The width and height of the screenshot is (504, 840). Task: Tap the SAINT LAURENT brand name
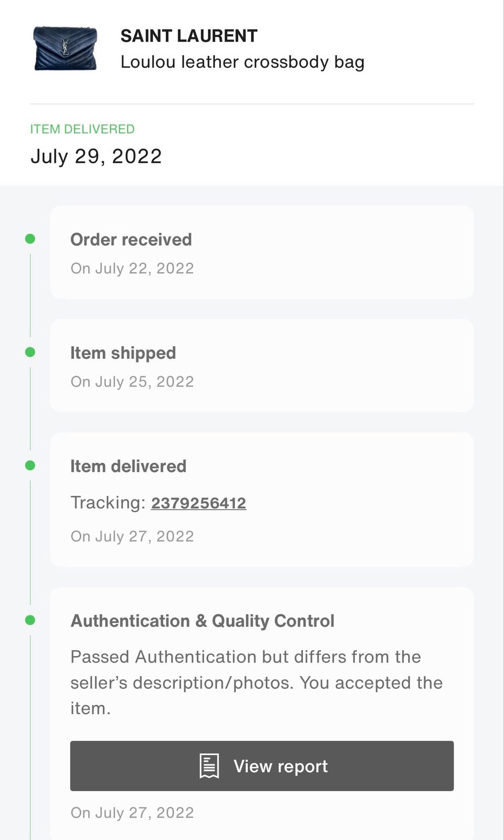click(x=189, y=36)
